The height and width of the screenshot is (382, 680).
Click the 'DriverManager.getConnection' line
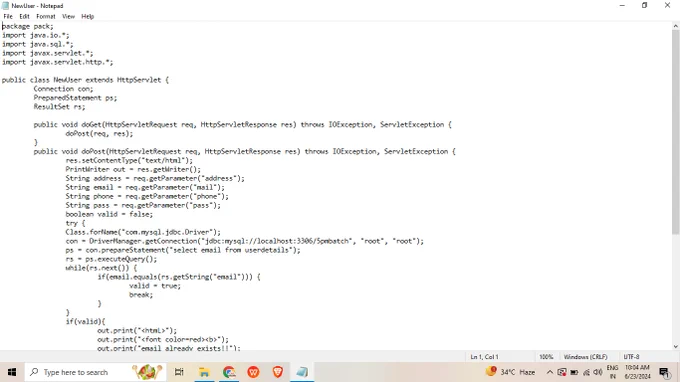(245, 241)
